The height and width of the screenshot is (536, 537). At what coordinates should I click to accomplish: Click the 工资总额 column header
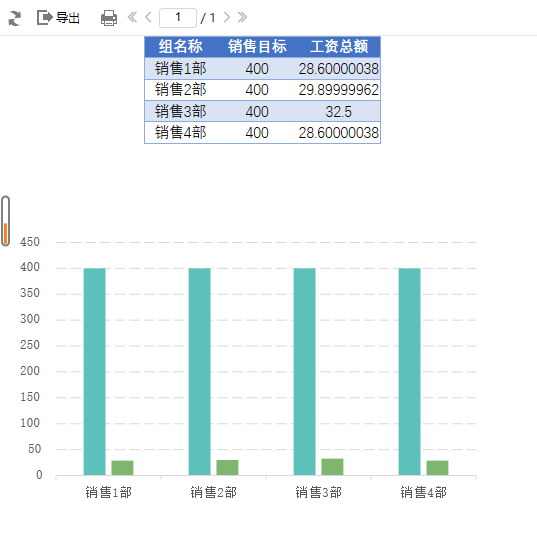[x=339, y=47]
